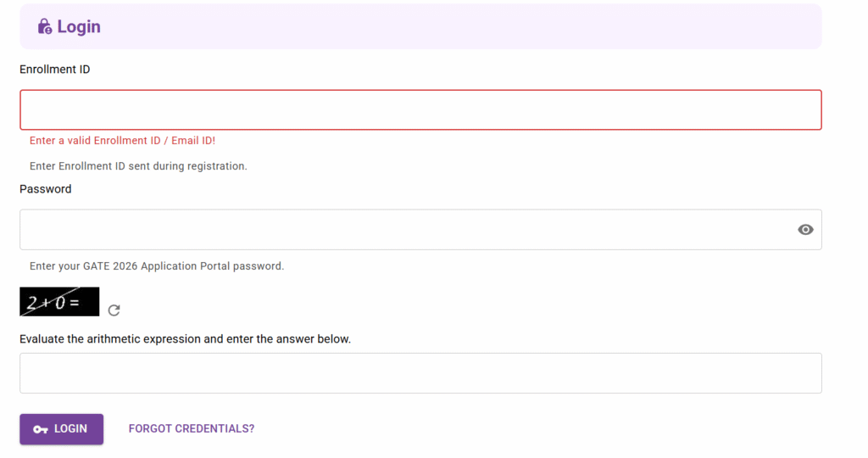
Task: Click the equals sign in the captcha
Action: click(x=75, y=301)
